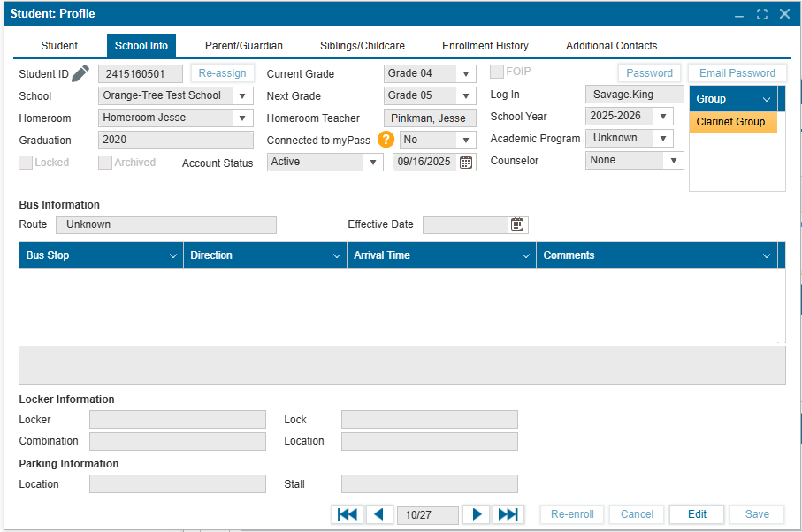
Task: Toggle the Archived checkbox
Action: (105, 163)
